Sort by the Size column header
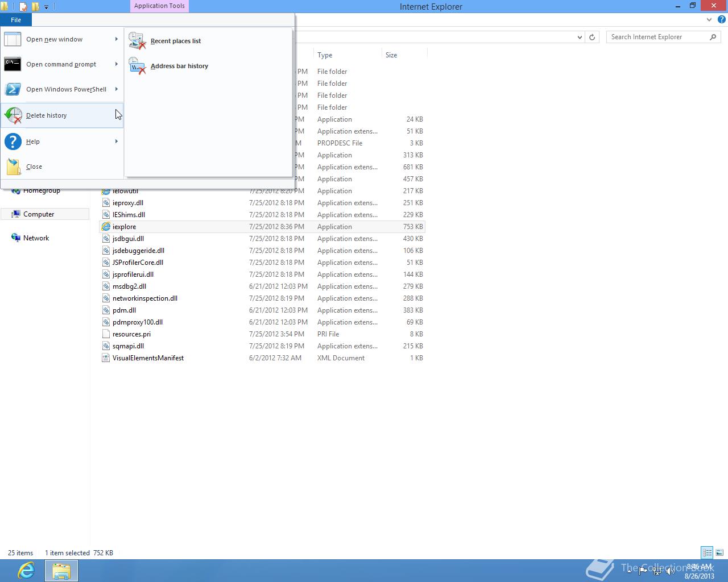The width and height of the screenshot is (728, 582). click(404, 55)
